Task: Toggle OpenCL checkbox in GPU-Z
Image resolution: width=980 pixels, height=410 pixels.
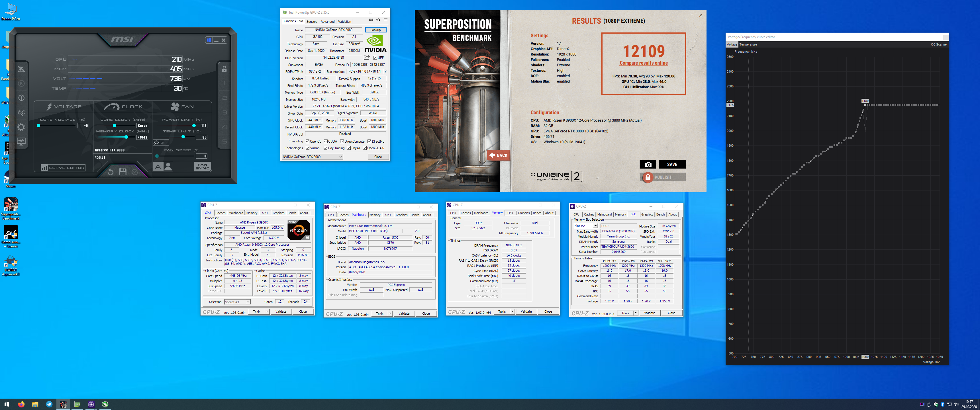Action: [307, 142]
